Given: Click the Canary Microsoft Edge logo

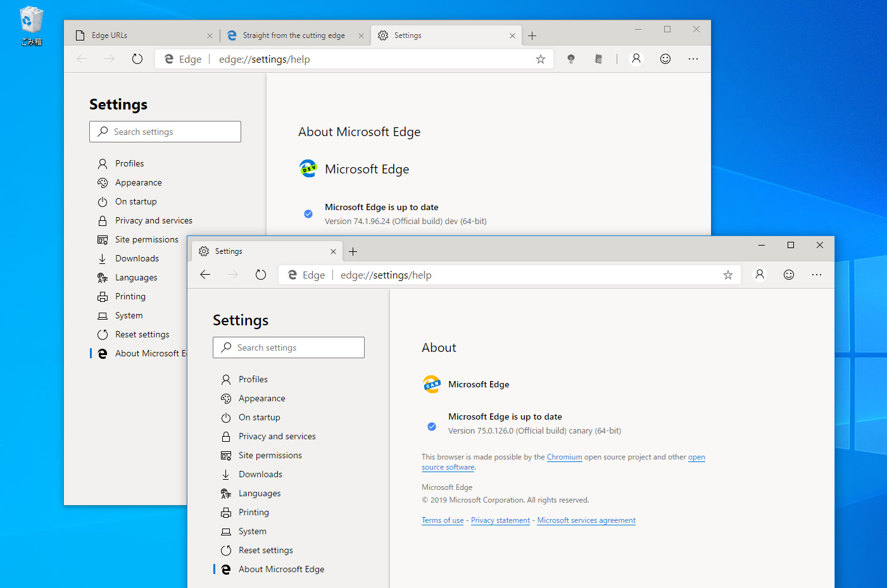Looking at the screenshot, I should [432, 384].
